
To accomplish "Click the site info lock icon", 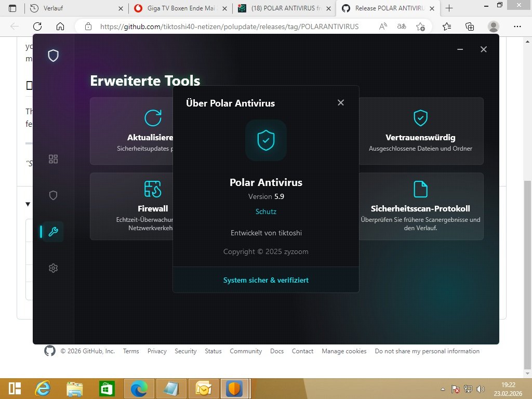I will 88,26.
